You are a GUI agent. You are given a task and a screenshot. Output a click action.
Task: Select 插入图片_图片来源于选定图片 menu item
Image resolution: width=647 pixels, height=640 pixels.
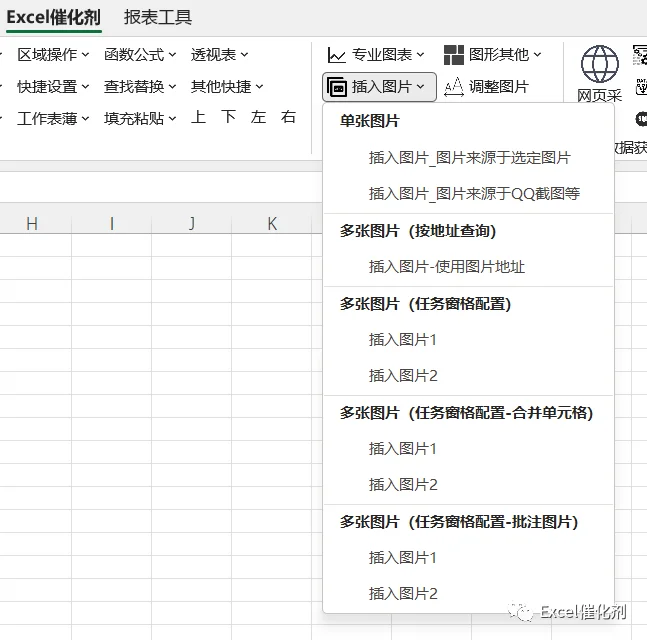(469, 158)
